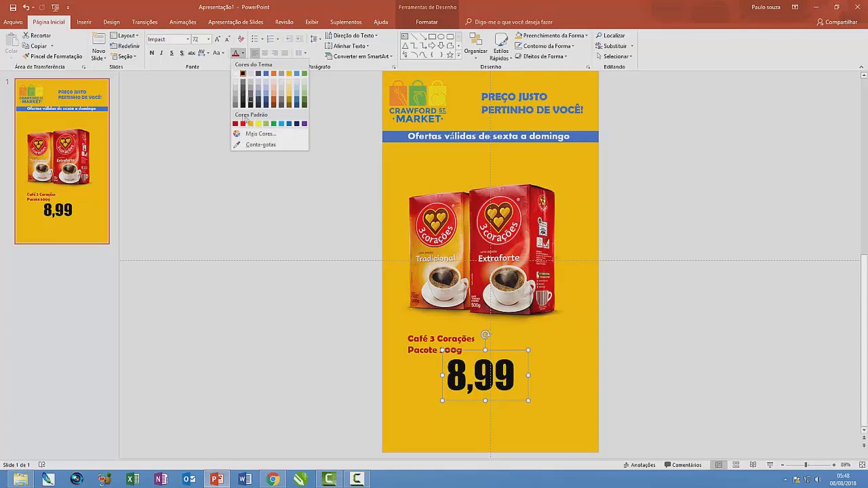The width and height of the screenshot is (868, 488).
Task: Start slideshow from status bar icon
Action: (x=770, y=465)
